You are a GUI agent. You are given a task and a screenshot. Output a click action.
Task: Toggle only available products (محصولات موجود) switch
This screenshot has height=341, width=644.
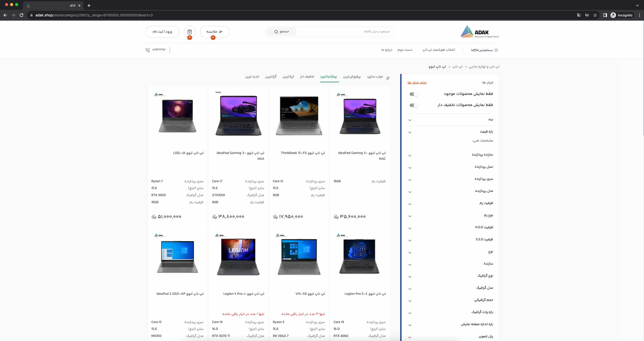[414, 94]
